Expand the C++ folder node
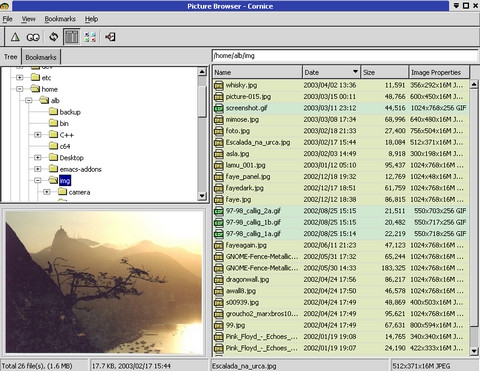 (x=38, y=135)
